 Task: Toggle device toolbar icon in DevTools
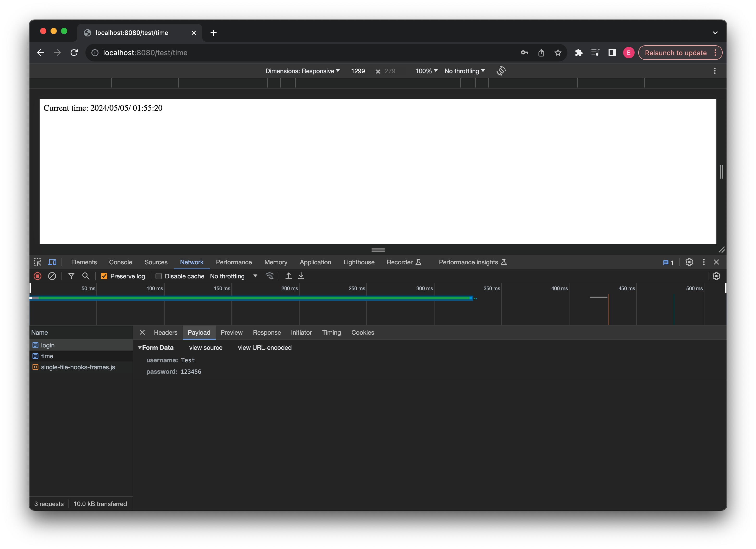coord(52,262)
